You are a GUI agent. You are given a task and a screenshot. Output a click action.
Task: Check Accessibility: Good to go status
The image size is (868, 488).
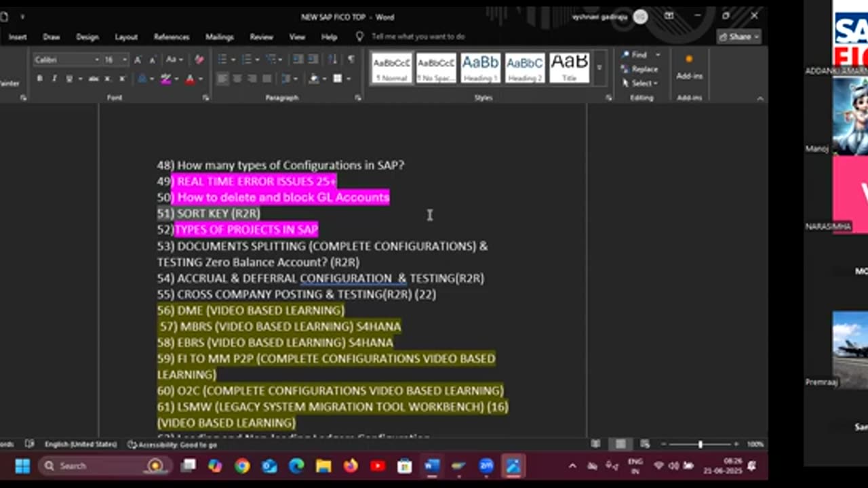coord(172,445)
